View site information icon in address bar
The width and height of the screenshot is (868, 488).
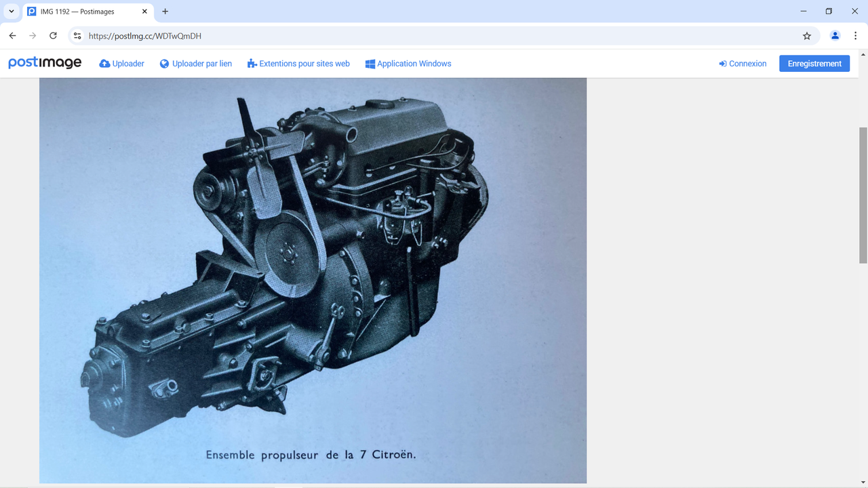77,36
